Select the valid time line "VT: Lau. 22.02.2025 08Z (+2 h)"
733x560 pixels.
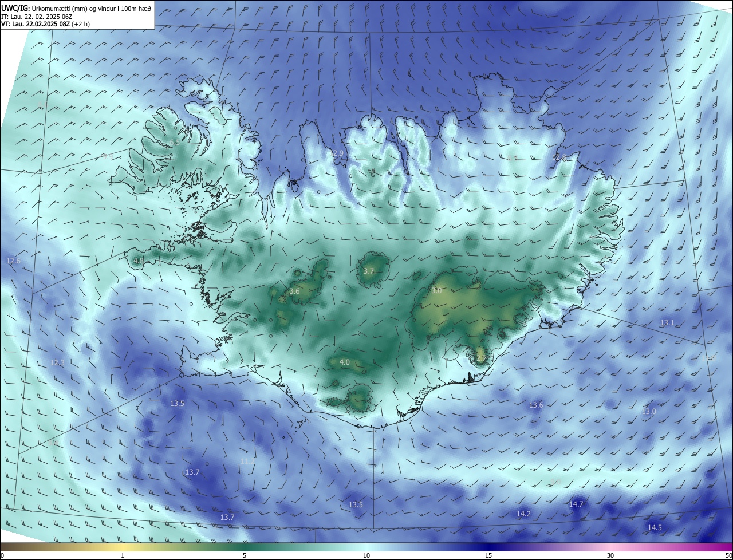tap(45, 24)
